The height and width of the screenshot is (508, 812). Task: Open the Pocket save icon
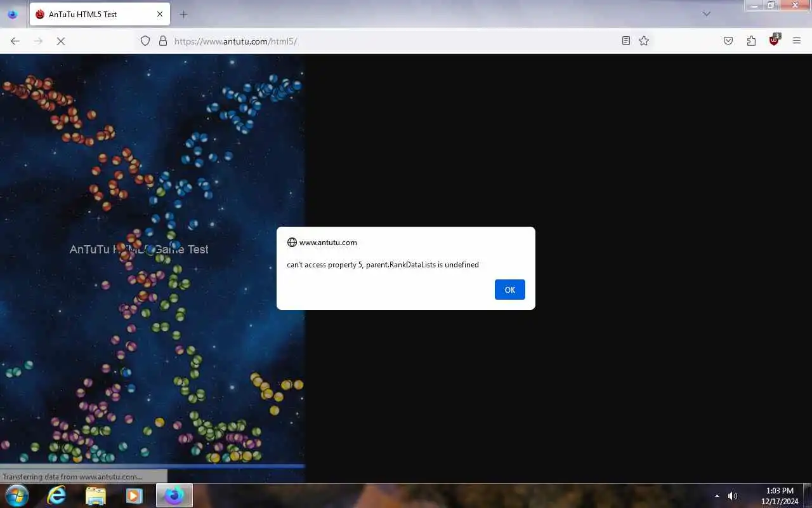[x=728, y=41]
